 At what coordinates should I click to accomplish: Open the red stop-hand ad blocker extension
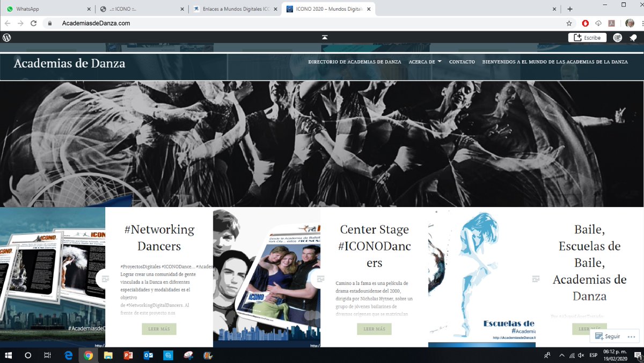(x=586, y=24)
